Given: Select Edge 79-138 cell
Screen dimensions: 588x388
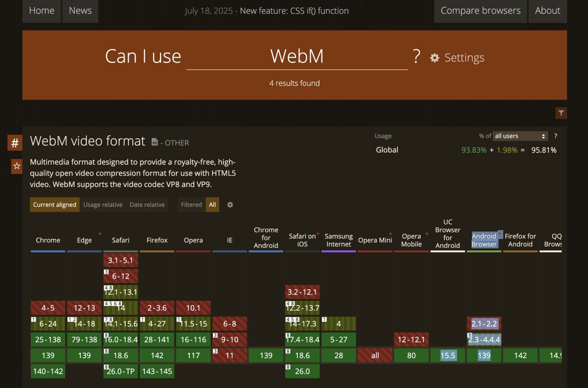Looking at the screenshot, I should click(84, 340).
